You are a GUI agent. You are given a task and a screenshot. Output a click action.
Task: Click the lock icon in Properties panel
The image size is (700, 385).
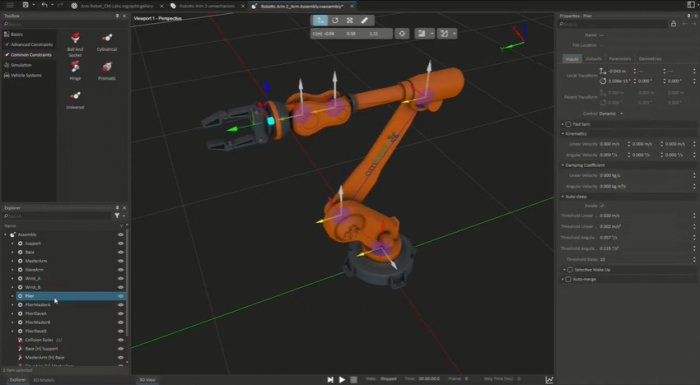[x=673, y=24]
